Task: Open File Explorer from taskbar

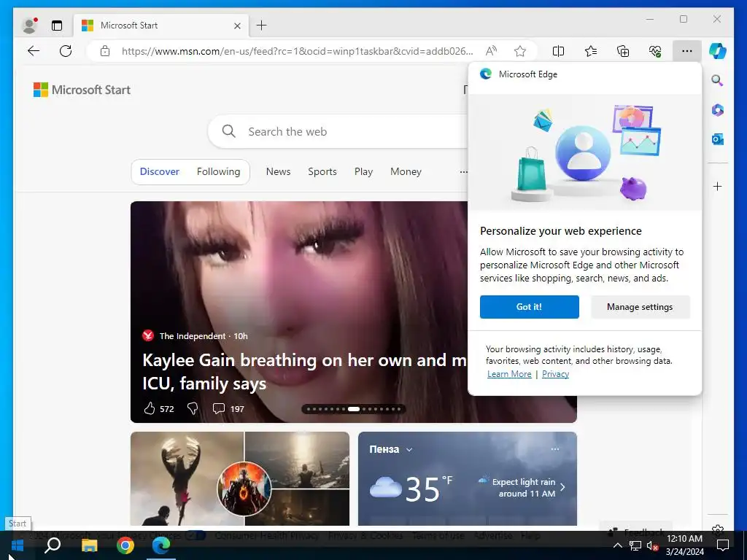Action: click(x=89, y=545)
